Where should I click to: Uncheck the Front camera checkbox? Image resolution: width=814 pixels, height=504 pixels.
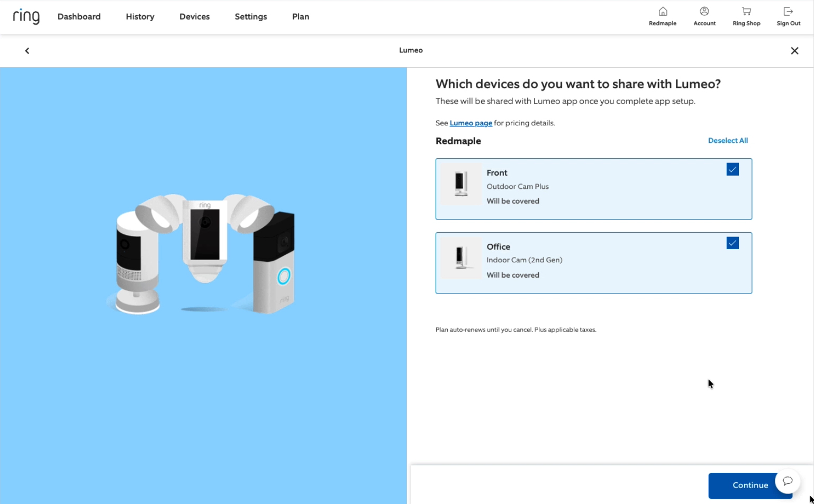pos(732,169)
